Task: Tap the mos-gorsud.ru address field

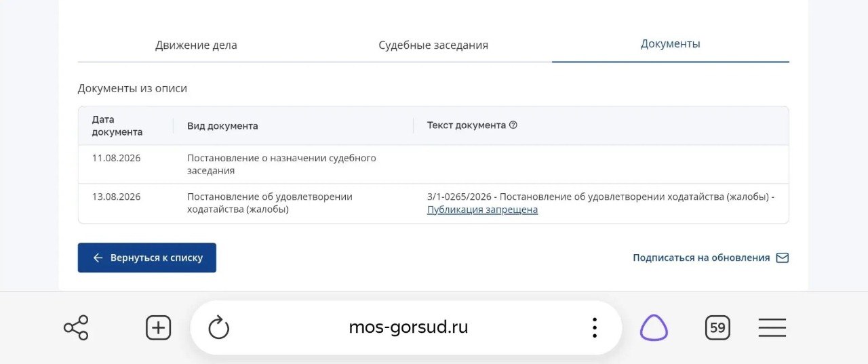Action: pyautogui.click(x=408, y=328)
